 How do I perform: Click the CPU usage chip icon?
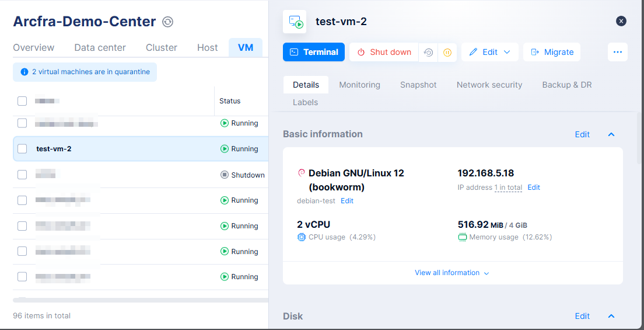click(x=301, y=237)
